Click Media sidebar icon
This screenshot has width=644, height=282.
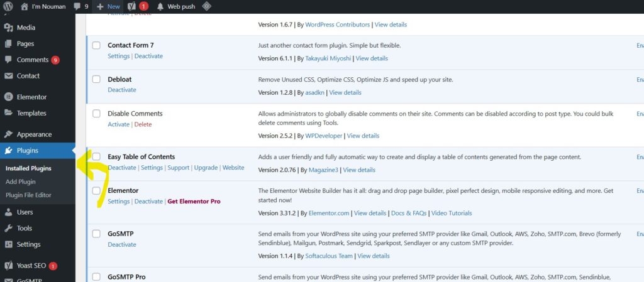tap(8, 28)
